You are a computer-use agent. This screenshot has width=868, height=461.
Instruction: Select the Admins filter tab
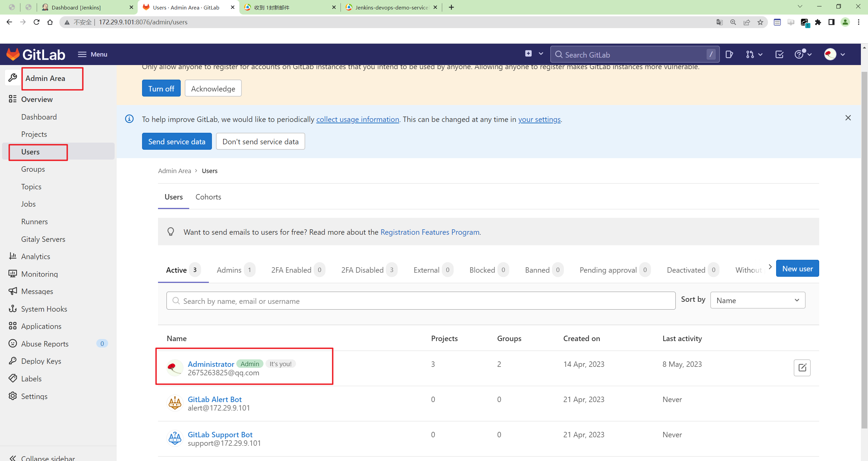236,270
